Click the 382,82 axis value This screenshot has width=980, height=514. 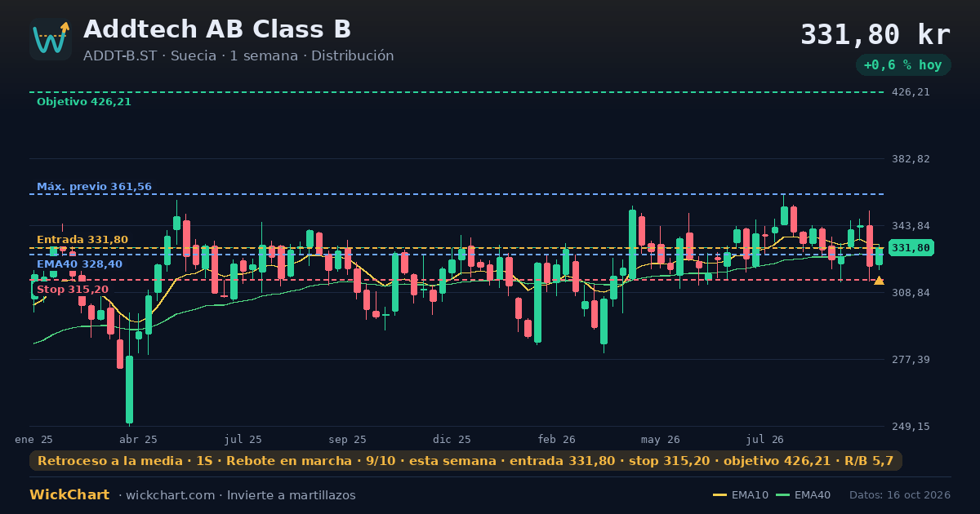point(911,159)
